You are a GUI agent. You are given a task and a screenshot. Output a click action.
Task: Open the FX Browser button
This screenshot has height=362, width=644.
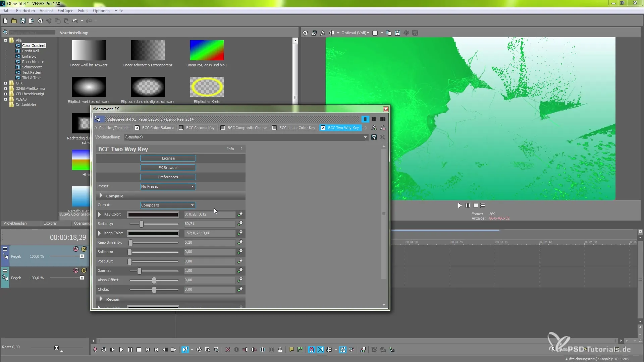click(x=168, y=168)
